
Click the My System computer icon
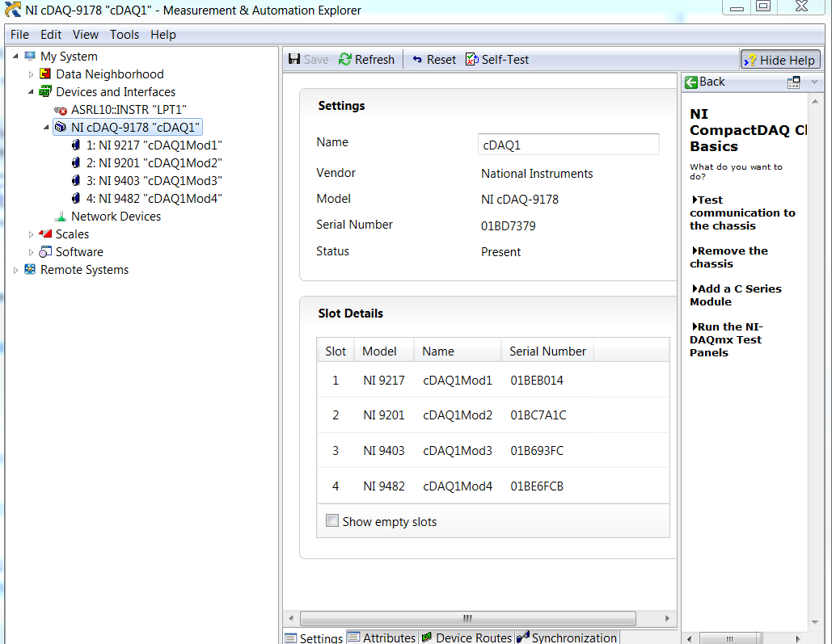point(30,56)
